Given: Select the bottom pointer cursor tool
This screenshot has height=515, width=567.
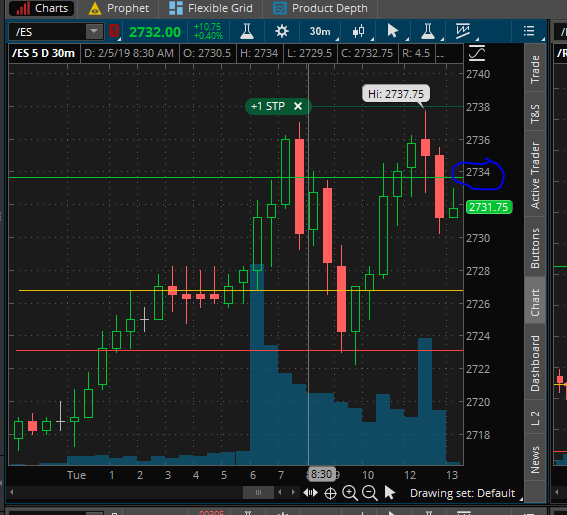Looking at the screenshot, I should [389, 493].
